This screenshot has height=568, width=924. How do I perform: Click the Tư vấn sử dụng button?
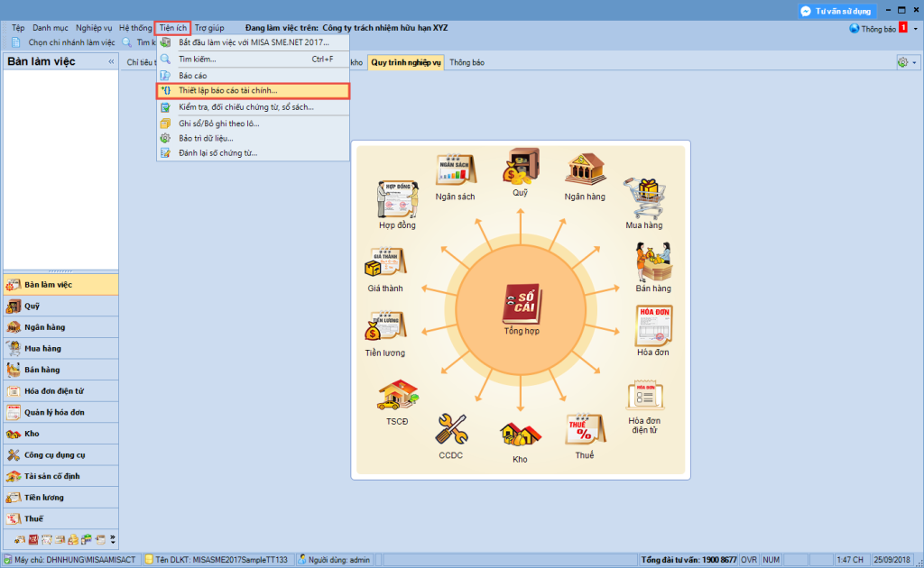[836, 11]
